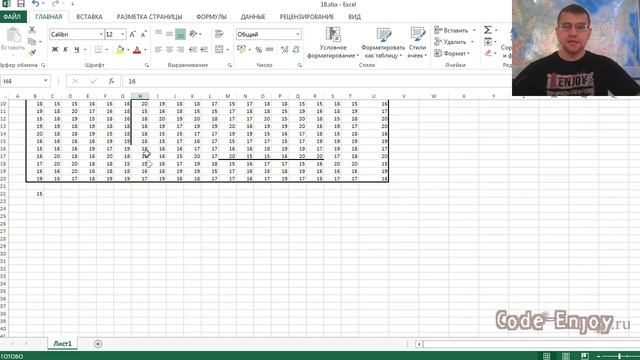Confirm formula bar entry (checkmark)
The height and width of the screenshot is (360, 640).
tap(93, 81)
